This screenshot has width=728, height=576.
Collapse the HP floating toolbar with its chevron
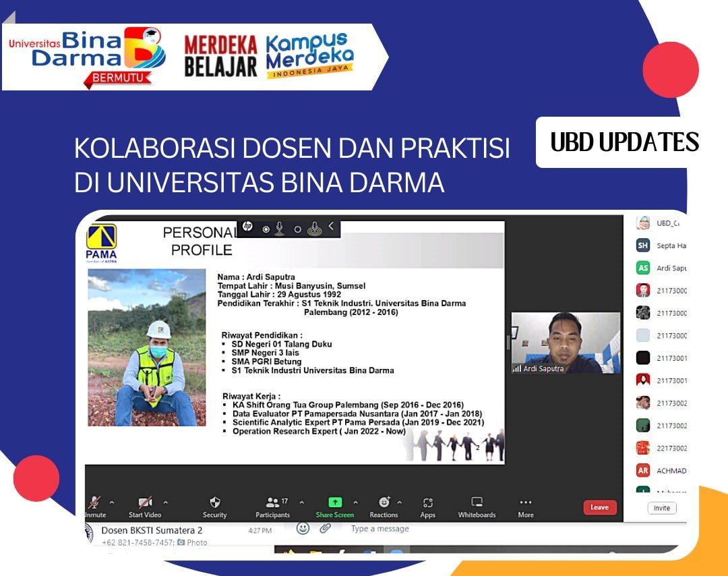click(331, 226)
